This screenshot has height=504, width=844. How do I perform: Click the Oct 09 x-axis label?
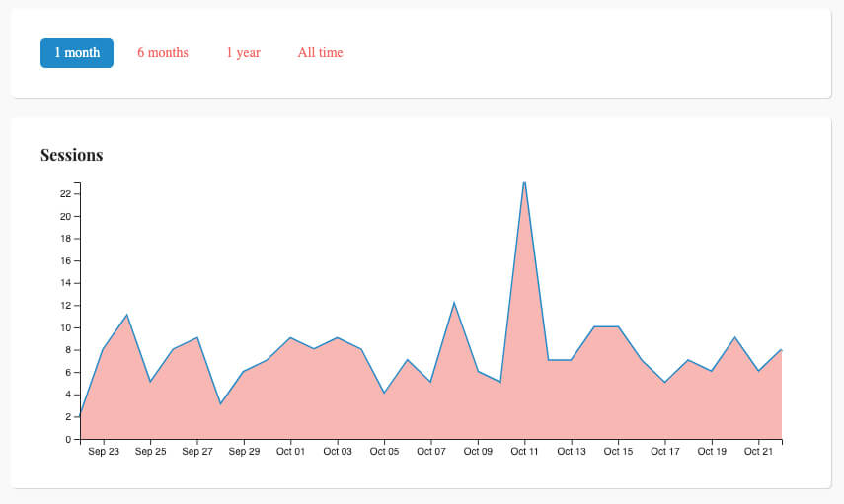478,452
